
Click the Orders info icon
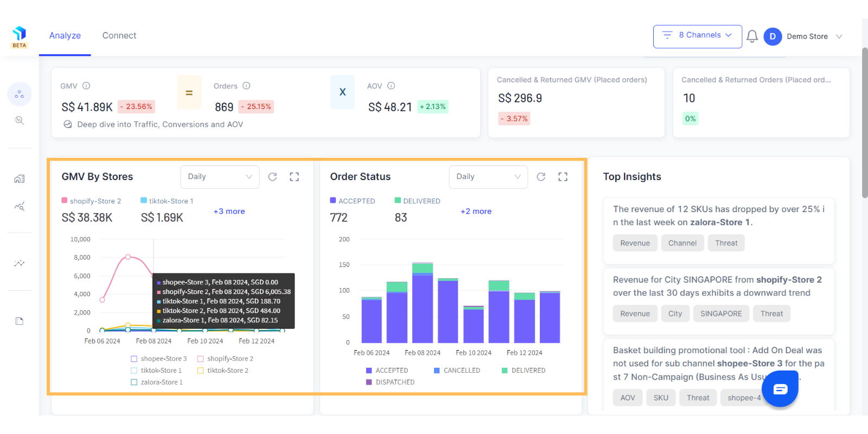click(246, 86)
